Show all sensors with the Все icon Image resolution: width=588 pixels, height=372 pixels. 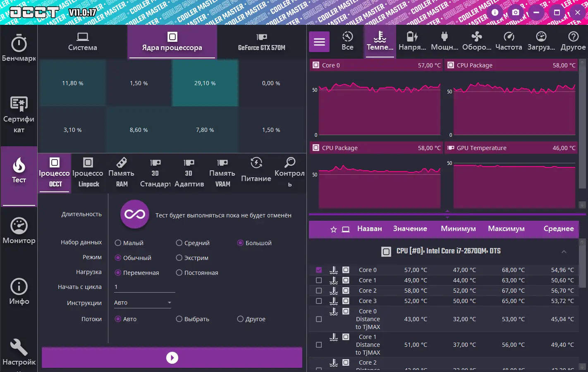tap(347, 41)
